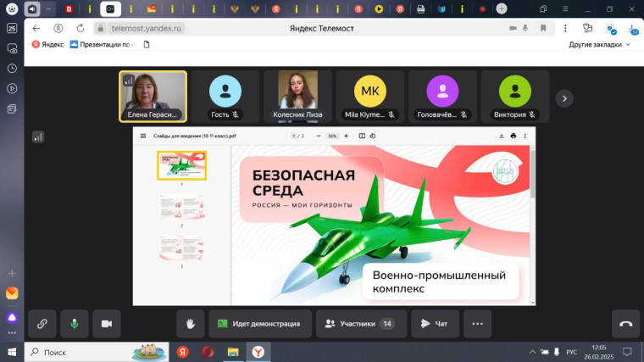
Task: Open history clock icon in sidebar
Action: (x=12, y=68)
